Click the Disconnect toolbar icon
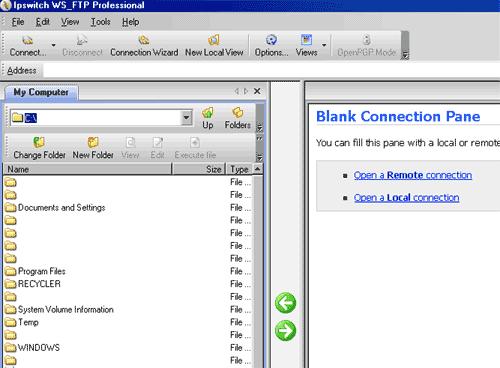The image size is (500, 368). 82,46
